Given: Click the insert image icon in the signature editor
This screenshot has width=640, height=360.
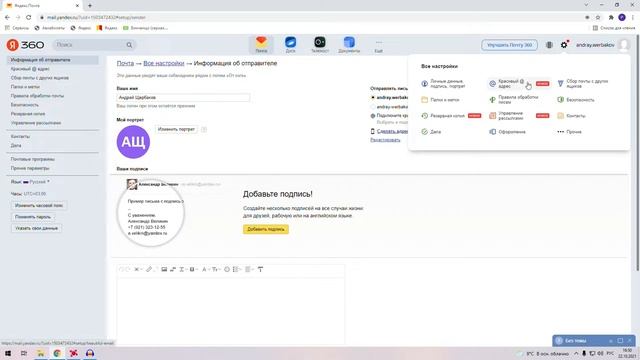Looking at the screenshot, I should 164,269.
